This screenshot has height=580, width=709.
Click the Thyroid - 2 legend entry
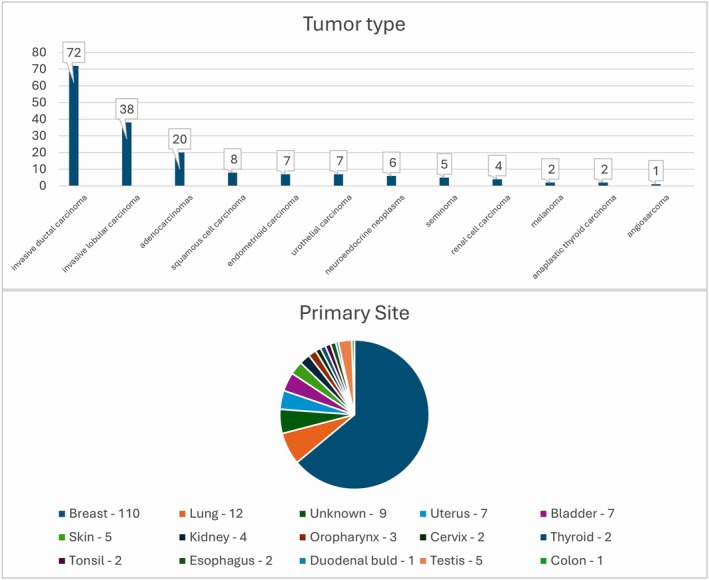[x=576, y=538]
